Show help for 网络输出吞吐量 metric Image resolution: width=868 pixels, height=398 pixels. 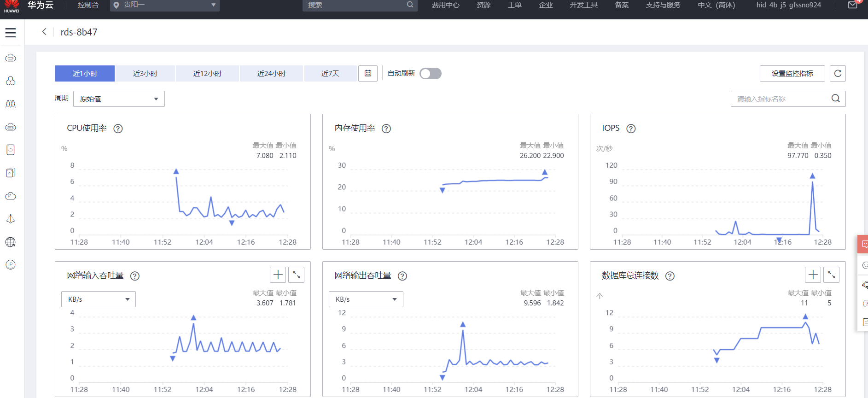click(x=402, y=276)
